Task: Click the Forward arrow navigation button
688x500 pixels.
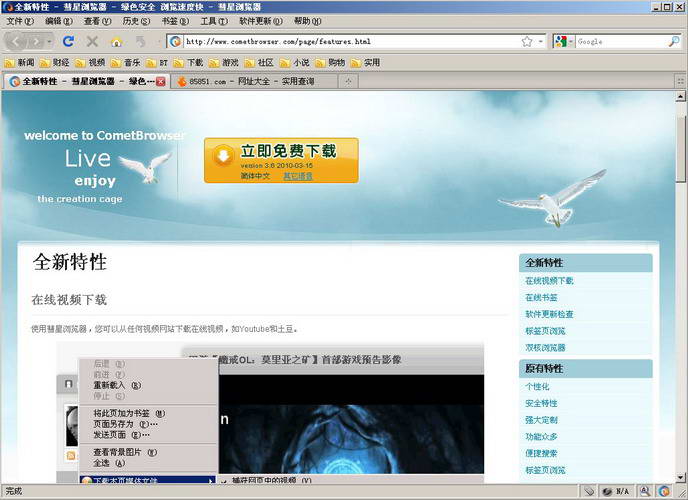Action: pos(36,42)
